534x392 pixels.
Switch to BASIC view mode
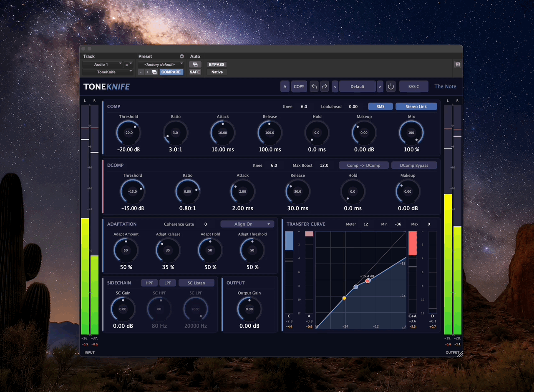coord(414,86)
